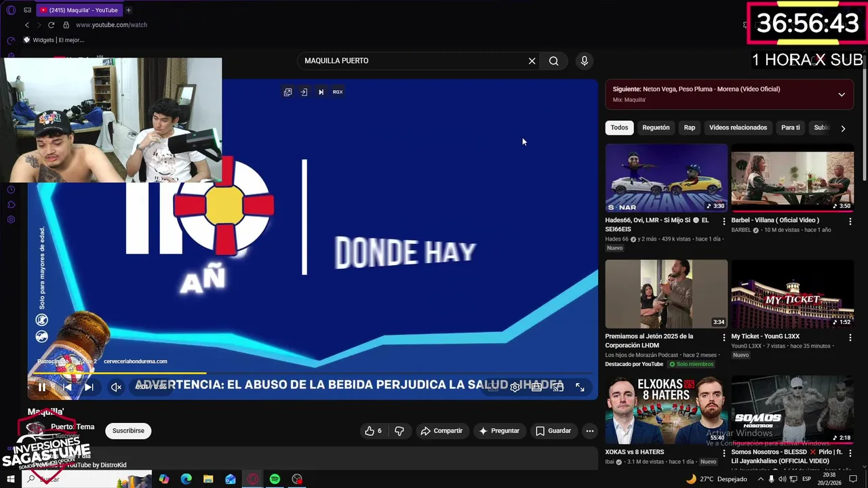Go back with browser back arrow
Viewport: 868px width, 488px height.
[x=27, y=25]
